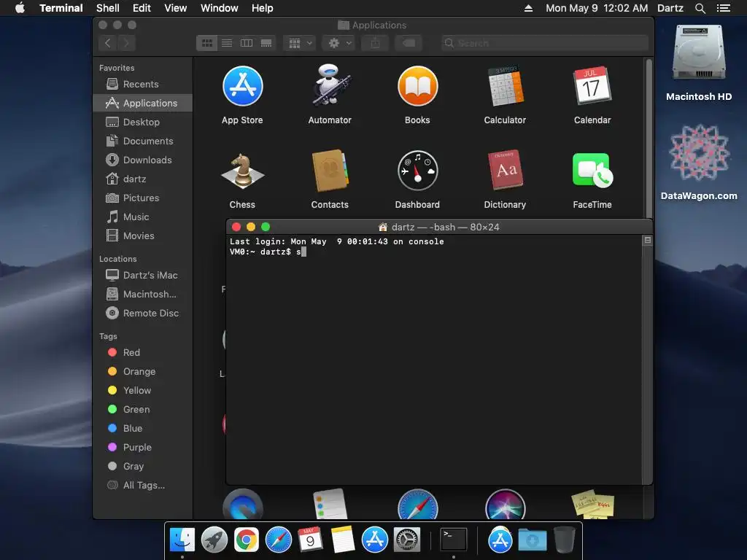747x560 pixels.
Task: Go back in Finder navigation
Action: point(108,43)
